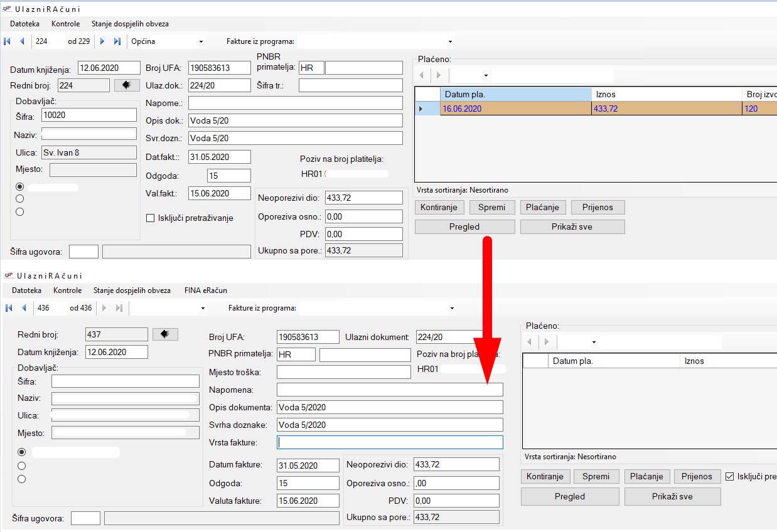Click the Pregled button below the empty Plaćeno table
The image size is (777, 532).
tap(569, 496)
